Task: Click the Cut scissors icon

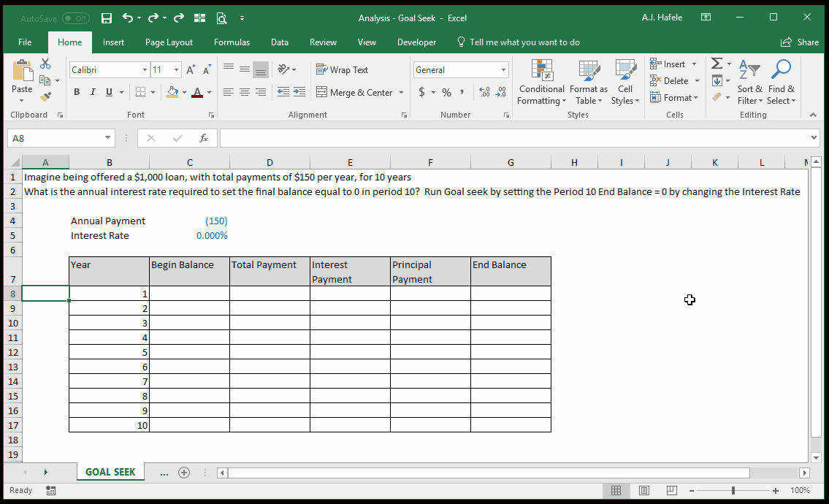Action: 45,64
